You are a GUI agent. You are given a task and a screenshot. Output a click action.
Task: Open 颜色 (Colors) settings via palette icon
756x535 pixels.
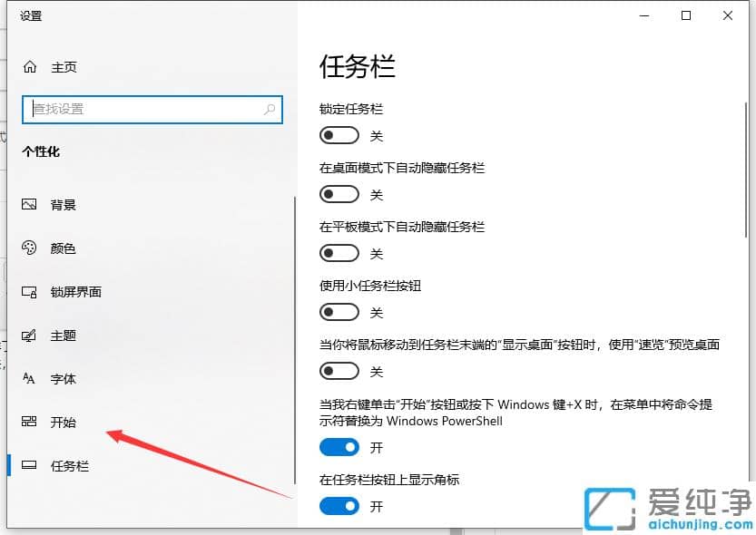click(x=29, y=248)
